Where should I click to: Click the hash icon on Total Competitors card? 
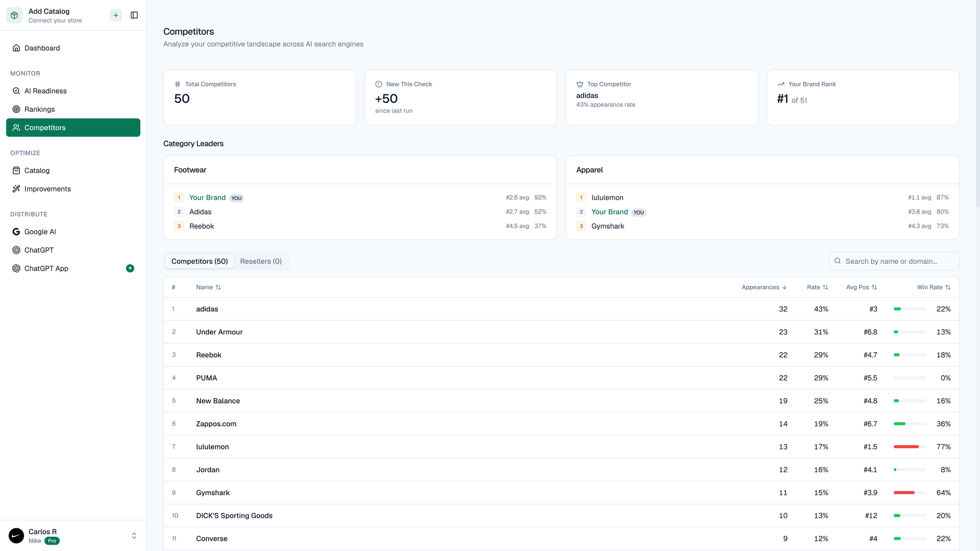coord(178,84)
